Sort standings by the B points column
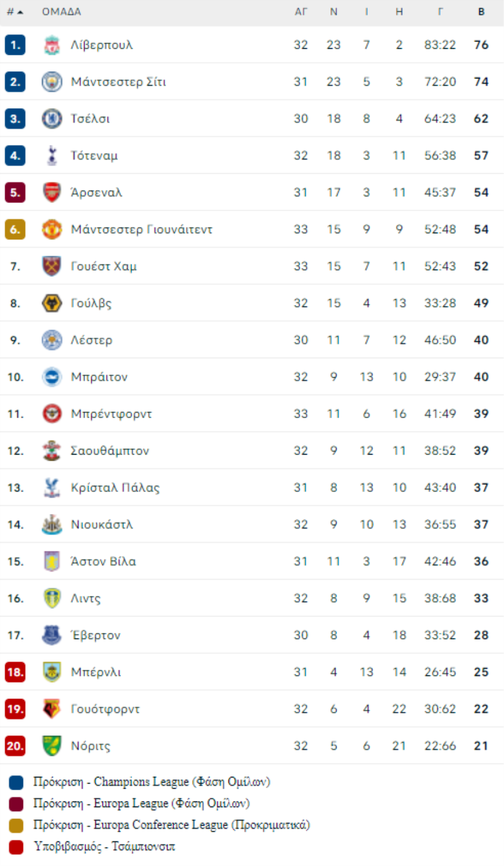504x866 pixels. point(481,12)
